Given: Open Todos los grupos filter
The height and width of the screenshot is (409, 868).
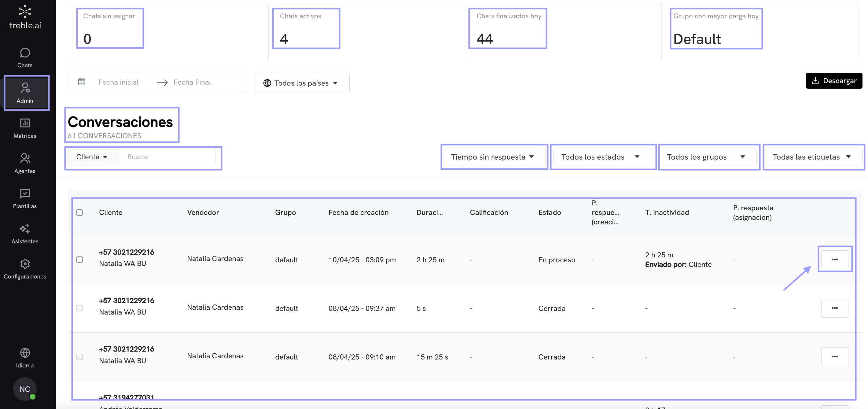Looking at the screenshot, I should (708, 157).
